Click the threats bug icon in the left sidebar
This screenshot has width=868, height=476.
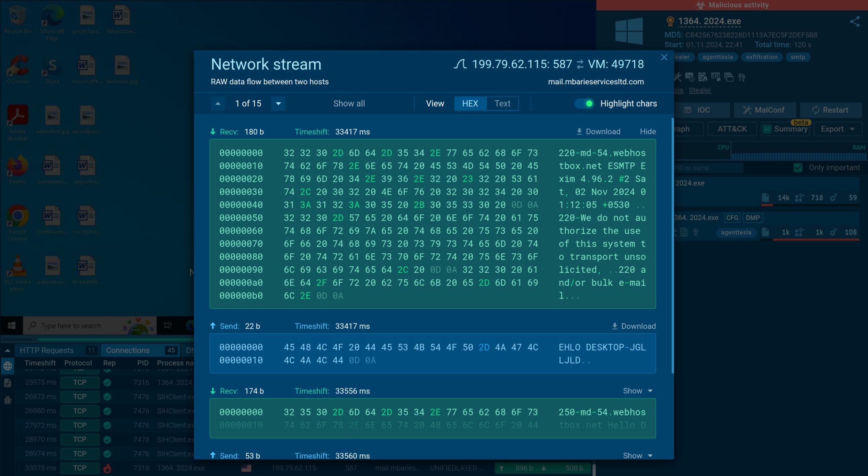point(8,400)
